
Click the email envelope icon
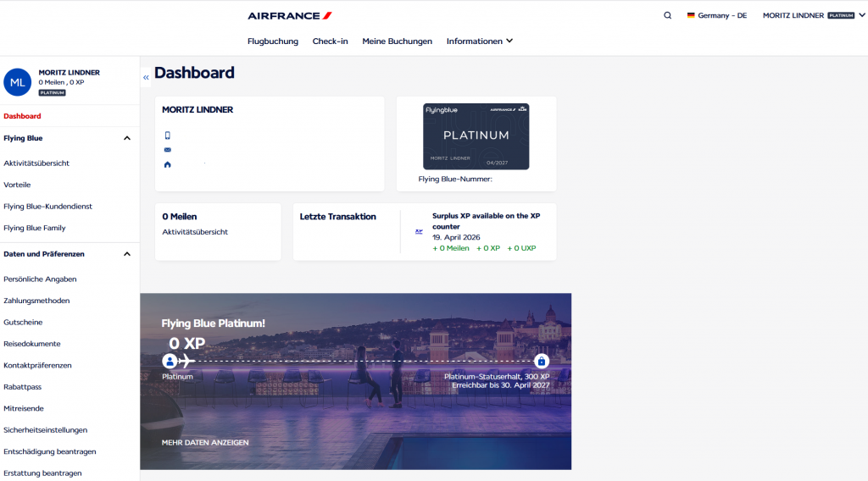[x=168, y=150]
